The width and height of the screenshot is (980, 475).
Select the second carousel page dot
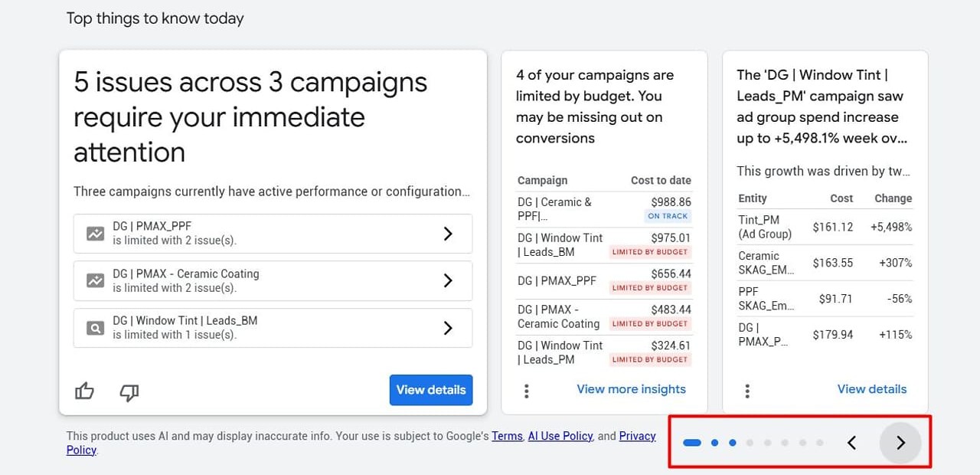[x=714, y=442]
